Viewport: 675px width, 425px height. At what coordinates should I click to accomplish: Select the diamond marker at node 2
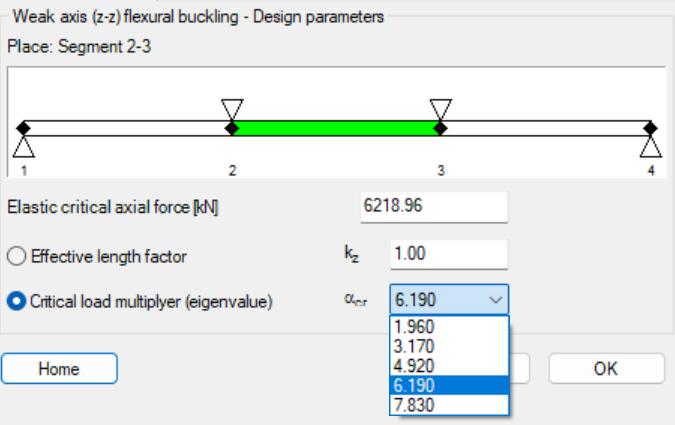pos(232,128)
